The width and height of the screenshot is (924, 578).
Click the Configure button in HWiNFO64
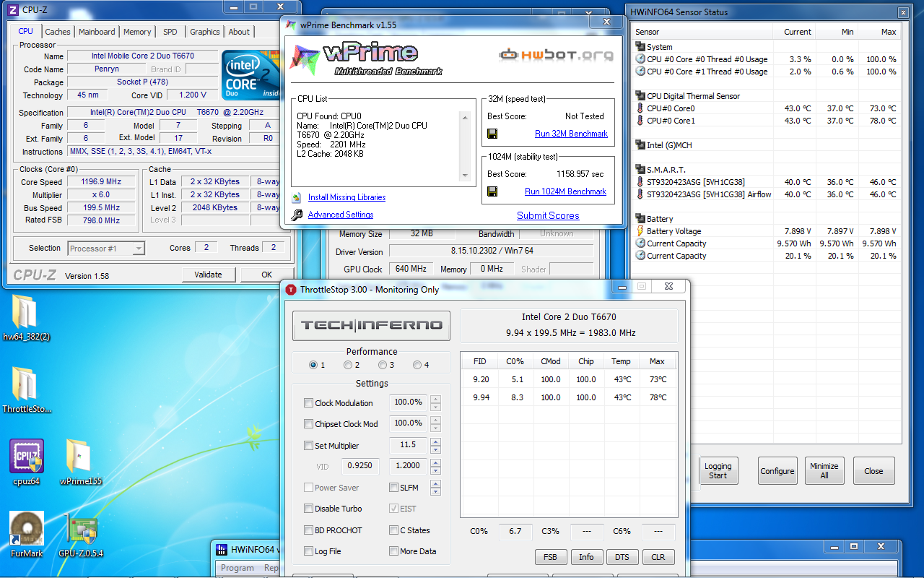(x=777, y=471)
